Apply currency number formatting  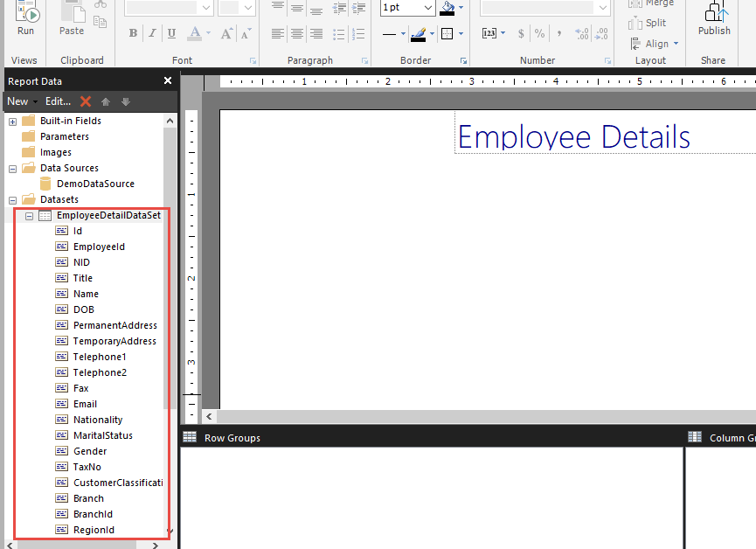click(521, 32)
